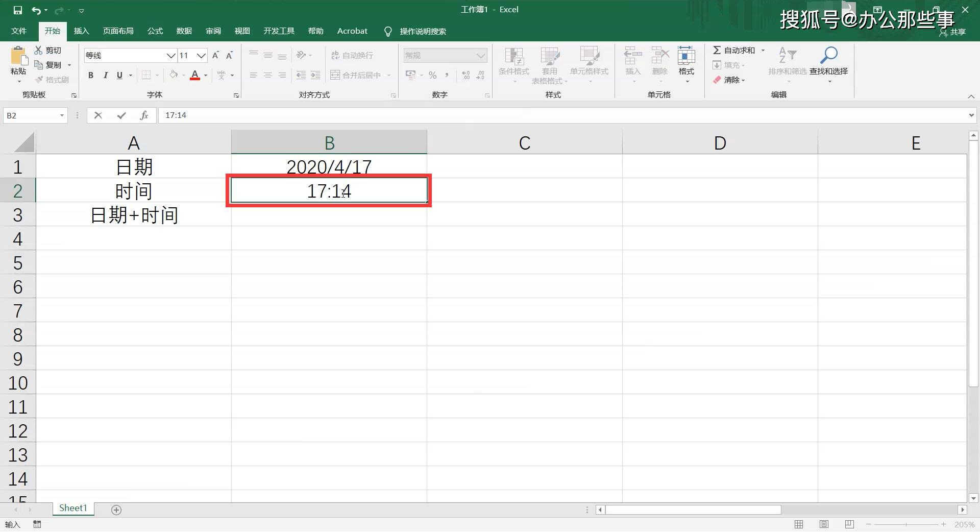Expand the font name dropdown

(171, 56)
